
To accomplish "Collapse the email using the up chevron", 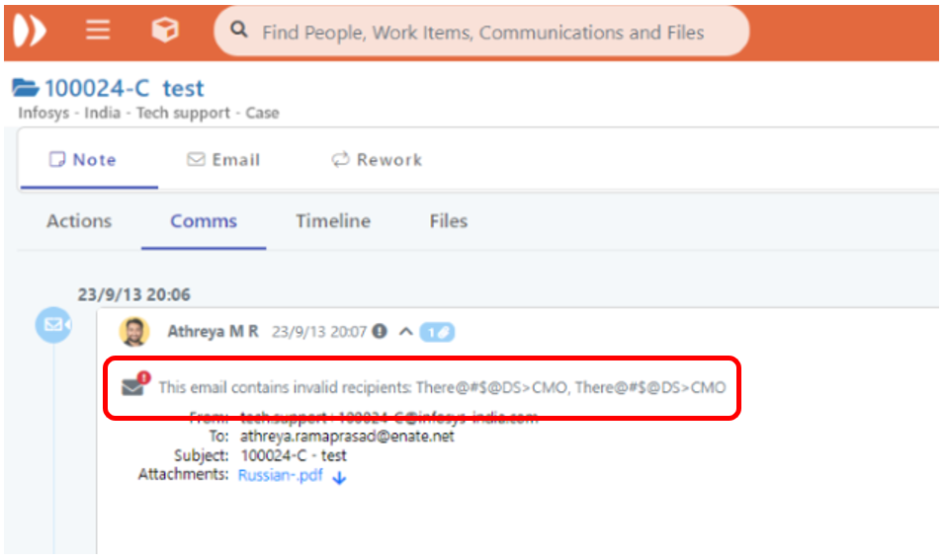I will click(x=404, y=332).
